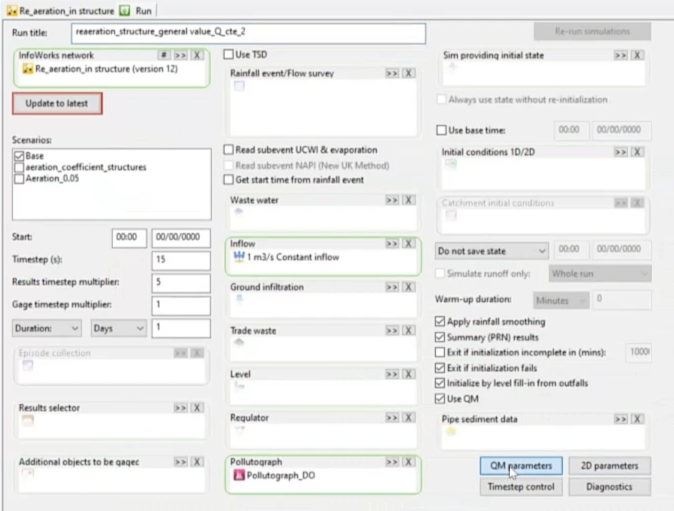
Task: Click the Duration value field
Action: [x=181, y=328]
